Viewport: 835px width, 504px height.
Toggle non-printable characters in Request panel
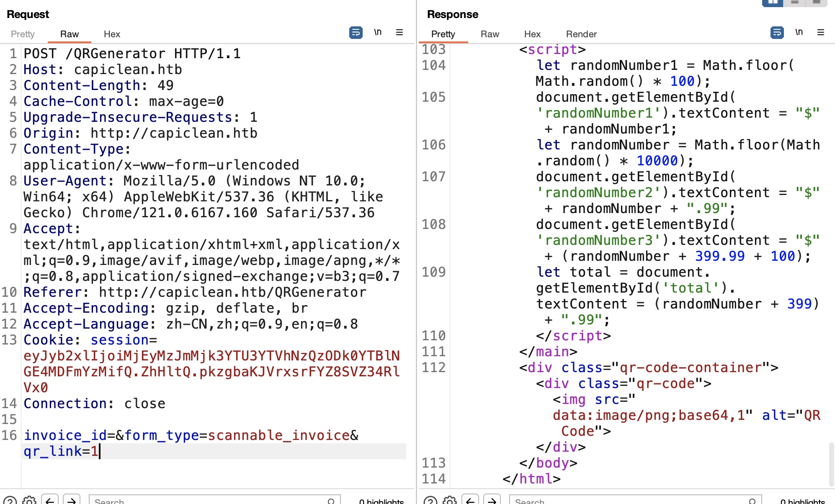tap(378, 32)
